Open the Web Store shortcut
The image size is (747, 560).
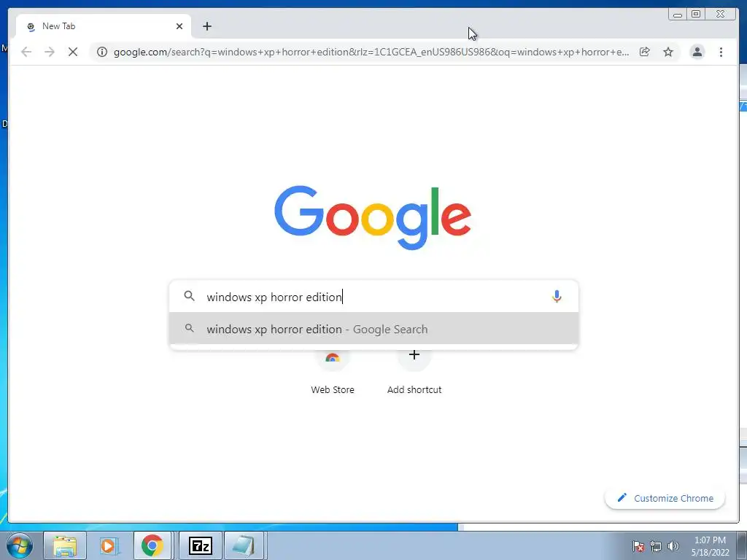(x=333, y=371)
